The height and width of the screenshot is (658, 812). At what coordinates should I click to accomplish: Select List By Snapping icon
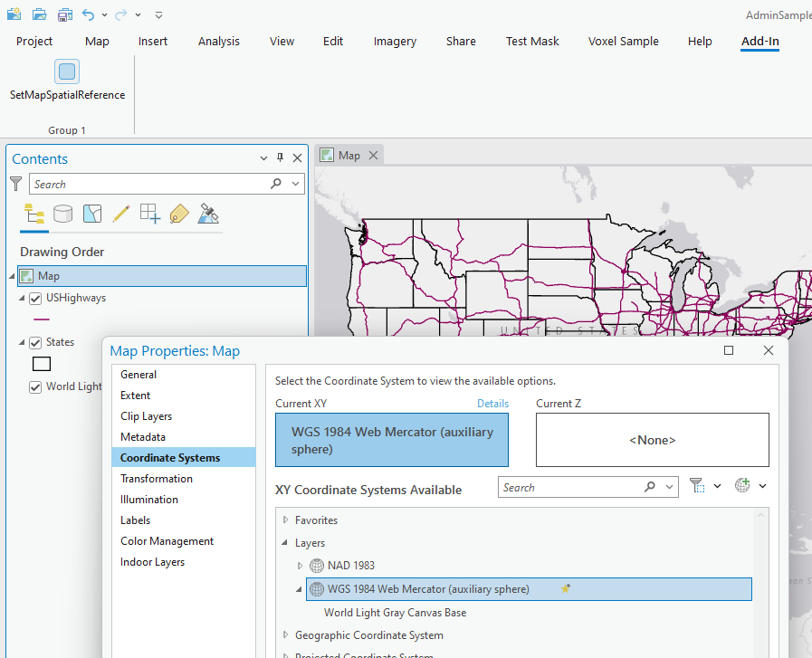pos(149,214)
